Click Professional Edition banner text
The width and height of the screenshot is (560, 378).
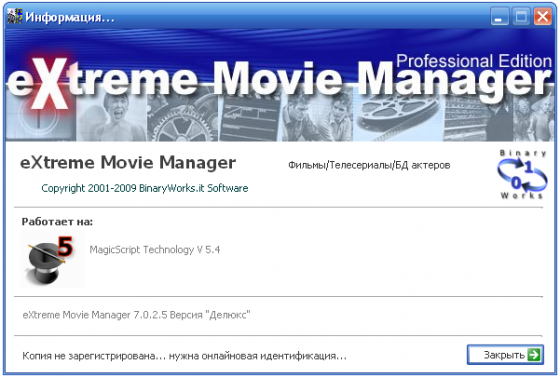click(x=474, y=61)
